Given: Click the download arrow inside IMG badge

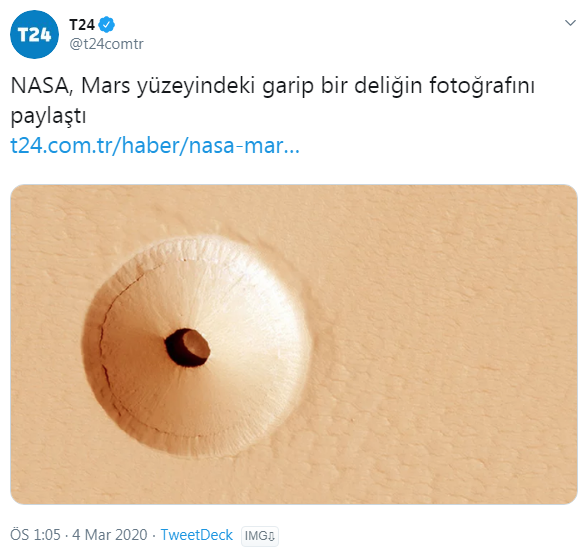Looking at the screenshot, I should coord(272,536).
